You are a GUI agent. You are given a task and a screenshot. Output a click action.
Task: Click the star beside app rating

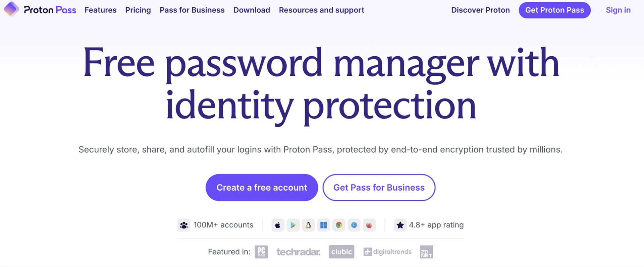tap(400, 225)
